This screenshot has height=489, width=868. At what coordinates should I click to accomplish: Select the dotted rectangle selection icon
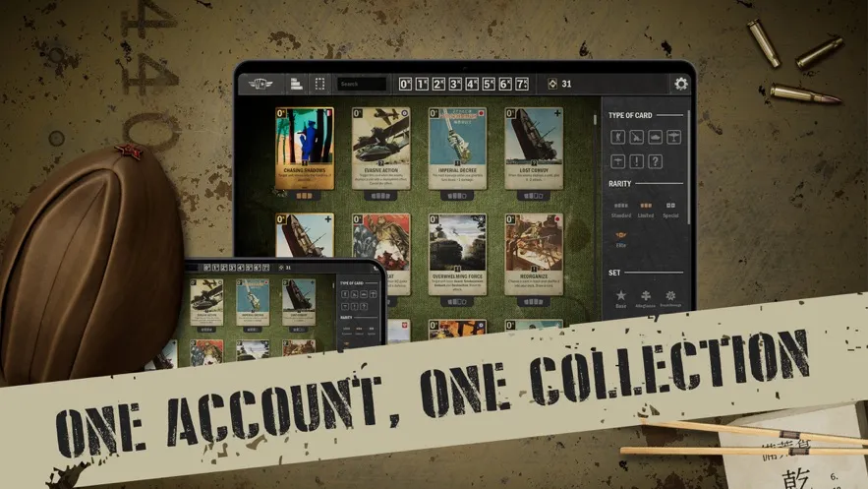(319, 84)
